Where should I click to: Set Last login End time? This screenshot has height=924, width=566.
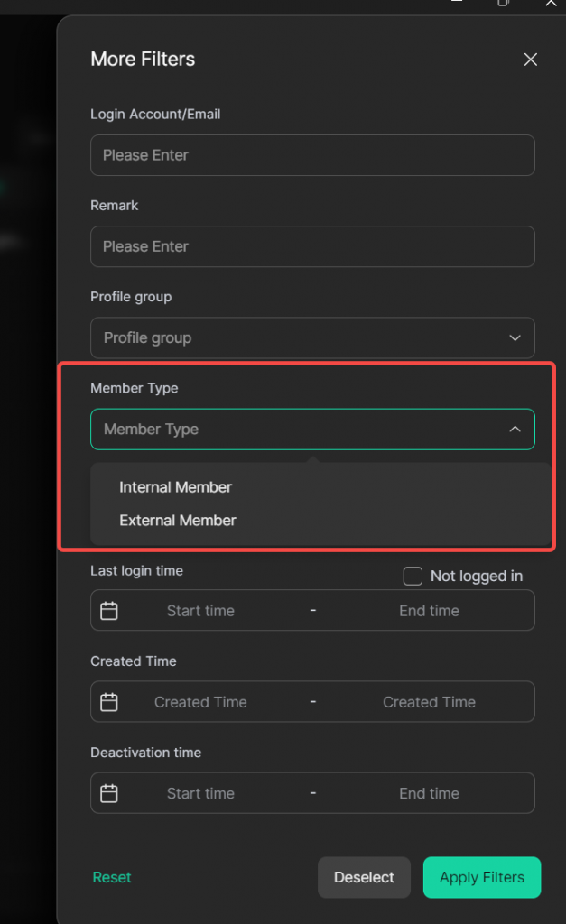tap(429, 611)
